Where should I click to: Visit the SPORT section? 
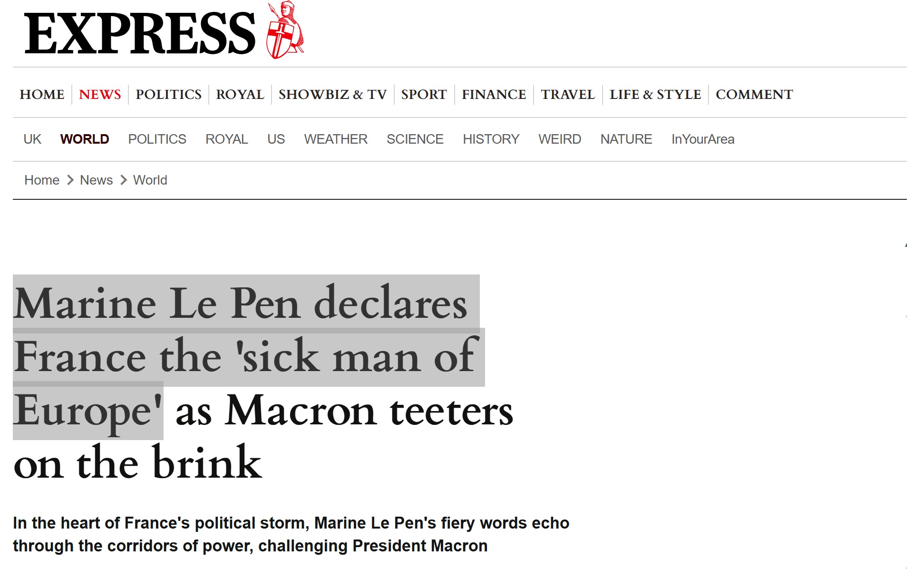[x=424, y=94]
